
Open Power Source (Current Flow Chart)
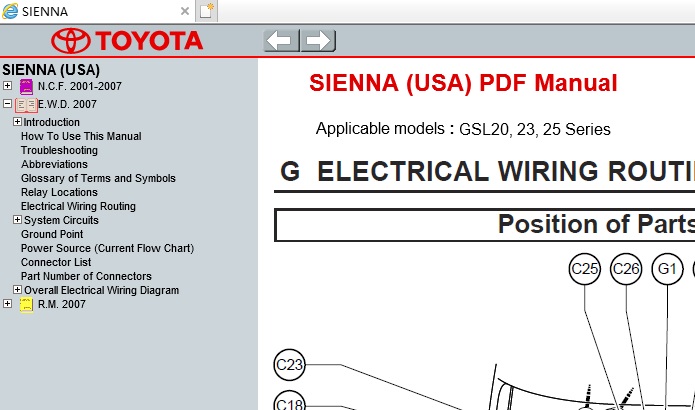pos(108,249)
